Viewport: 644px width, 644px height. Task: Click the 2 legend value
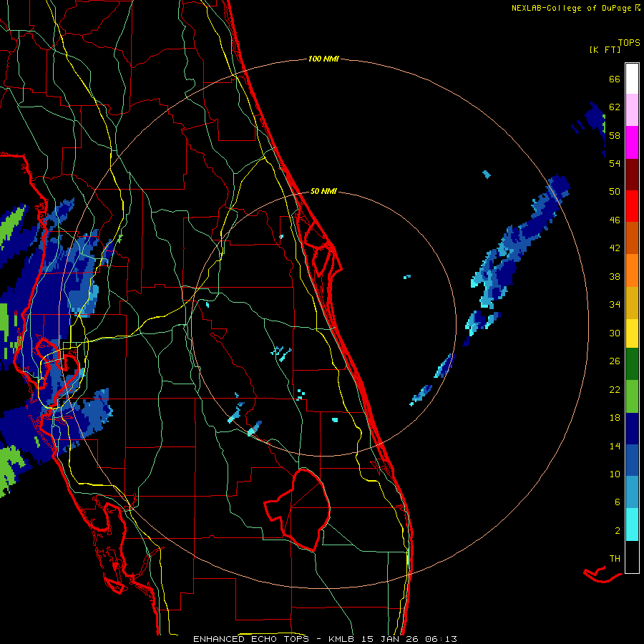pyautogui.click(x=618, y=531)
